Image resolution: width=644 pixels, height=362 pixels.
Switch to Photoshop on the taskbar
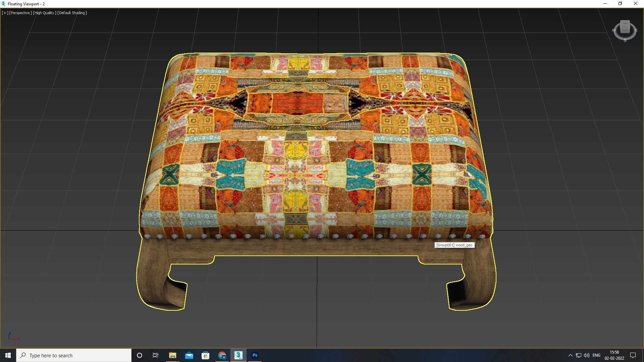pyautogui.click(x=255, y=355)
